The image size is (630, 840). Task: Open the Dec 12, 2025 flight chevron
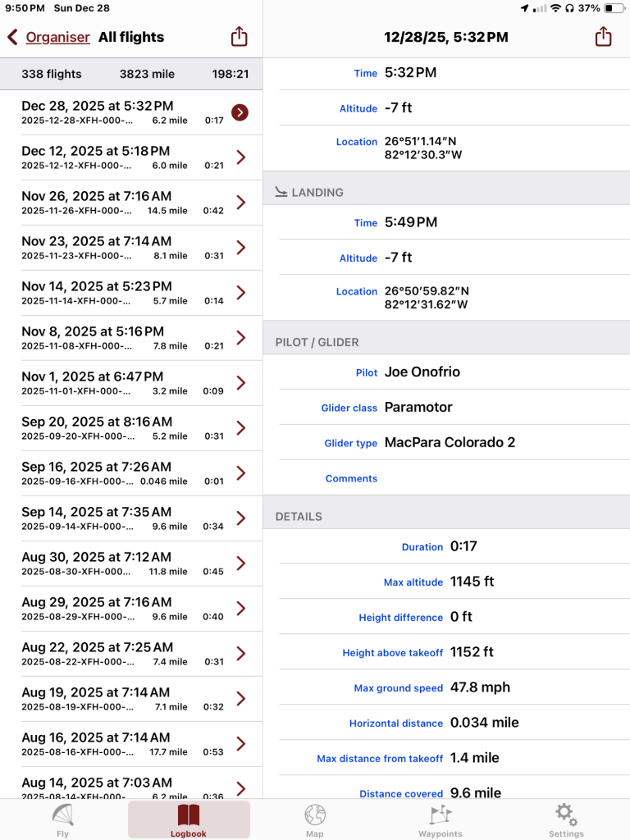tap(240, 157)
